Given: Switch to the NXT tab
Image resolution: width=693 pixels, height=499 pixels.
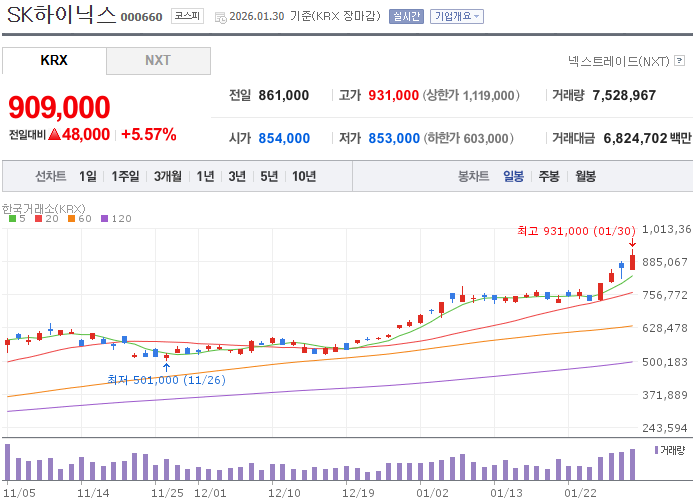Looking at the screenshot, I should [158, 61].
